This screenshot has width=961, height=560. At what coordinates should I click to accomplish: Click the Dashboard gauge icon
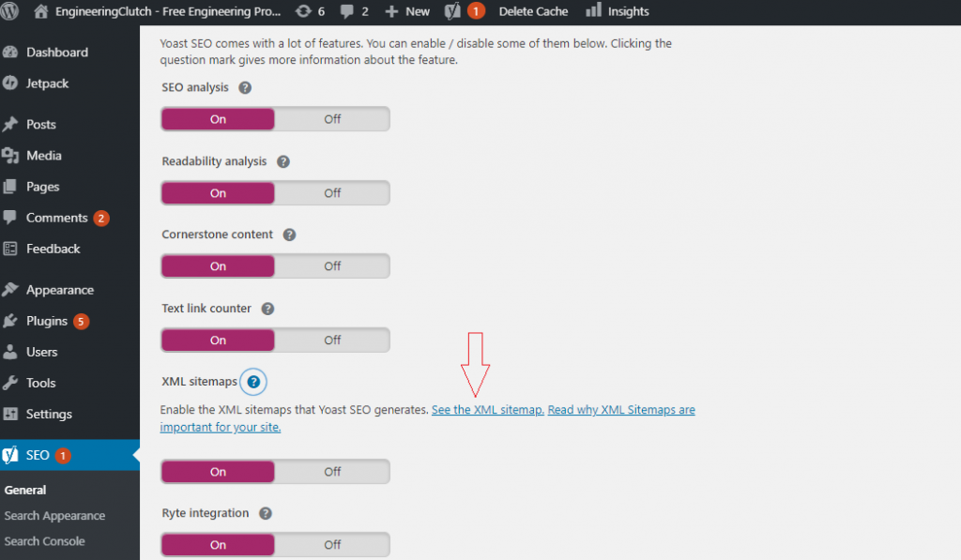9,53
